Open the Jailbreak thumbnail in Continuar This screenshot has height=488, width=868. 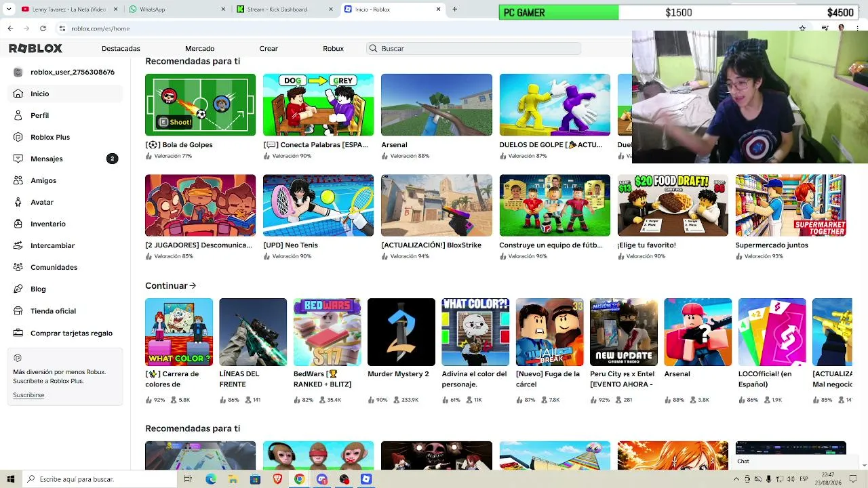(550, 332)
